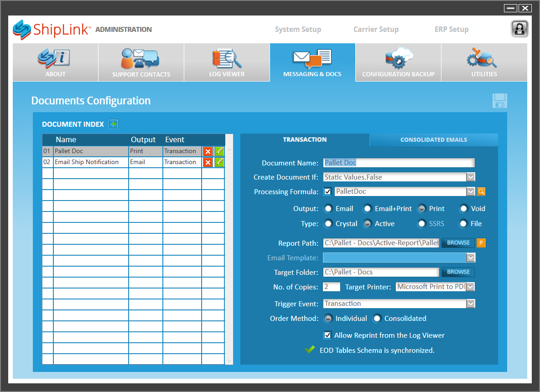Expand the Email Template dropdown
This screenshot has width=540, height=392.
pos(470,258)
